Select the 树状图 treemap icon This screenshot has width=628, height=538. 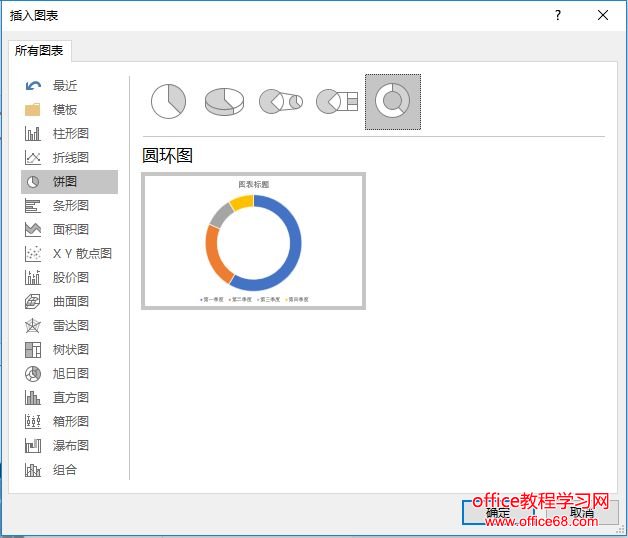(x=32, y=349)
